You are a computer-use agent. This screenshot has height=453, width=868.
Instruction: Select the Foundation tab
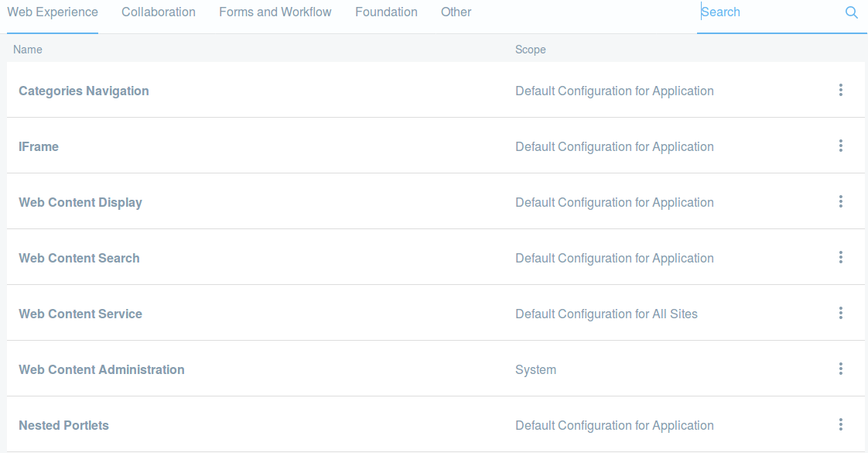[386, 12]
